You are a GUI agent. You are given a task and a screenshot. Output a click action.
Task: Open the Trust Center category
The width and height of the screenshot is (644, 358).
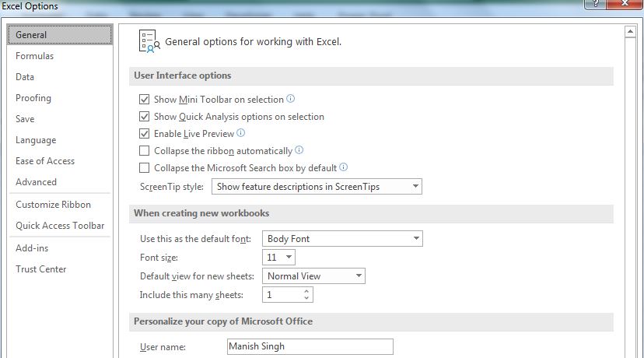pos(60,268)
